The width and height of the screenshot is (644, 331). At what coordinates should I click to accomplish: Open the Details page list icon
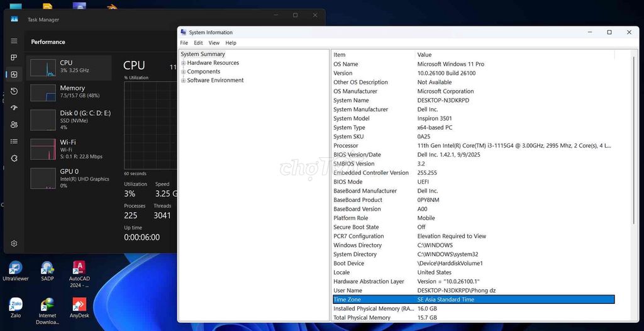[14, 142]
